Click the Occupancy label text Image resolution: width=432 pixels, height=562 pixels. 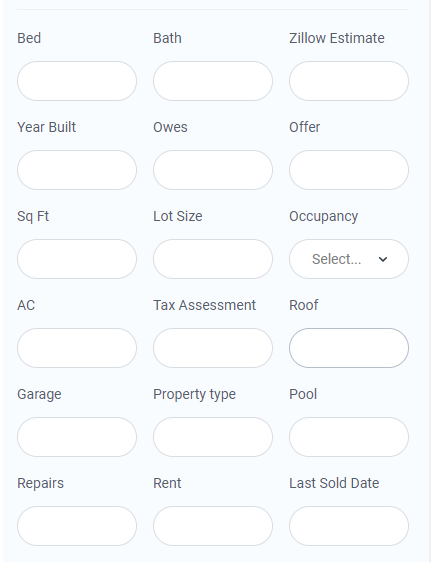[x=323, y=216]
